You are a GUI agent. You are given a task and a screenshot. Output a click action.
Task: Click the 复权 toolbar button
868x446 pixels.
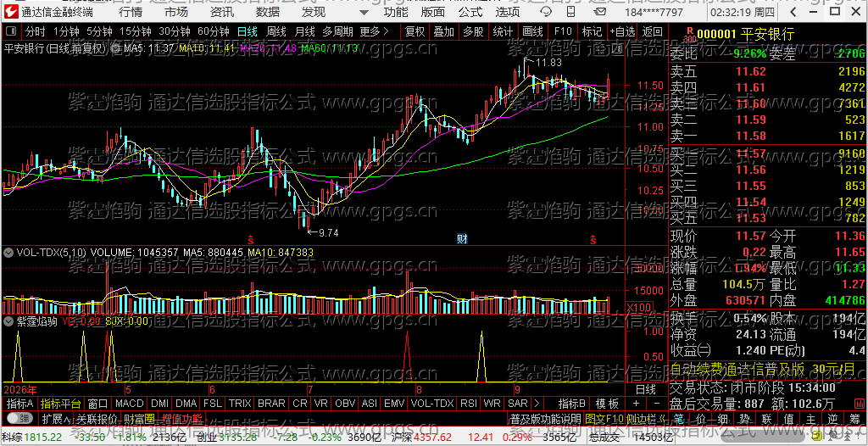tap(415, 31)
